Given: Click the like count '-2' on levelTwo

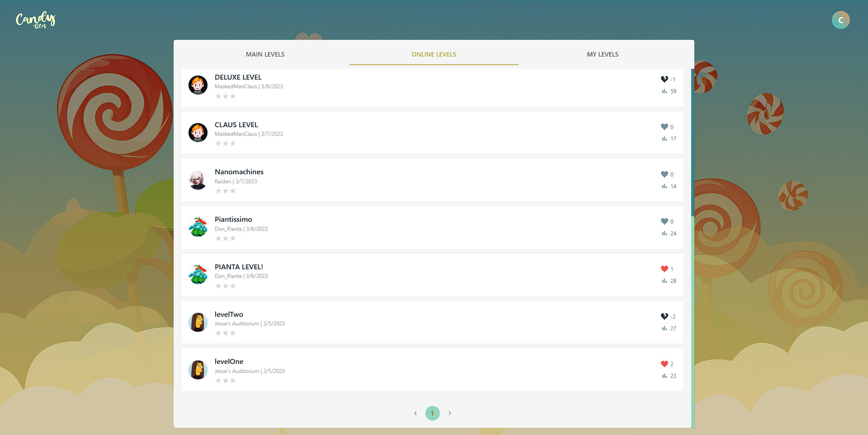Looking at the screenshot, I should (x=673, y=317).
